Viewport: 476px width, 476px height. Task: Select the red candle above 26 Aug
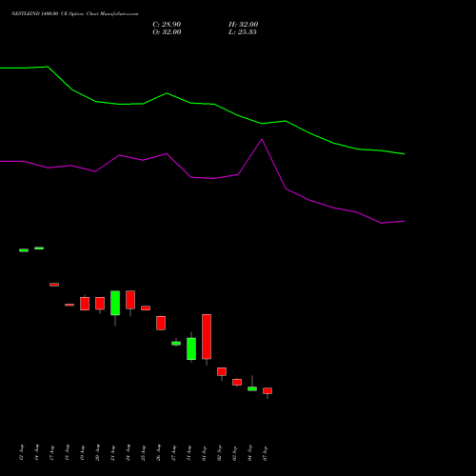coord(161,323)
